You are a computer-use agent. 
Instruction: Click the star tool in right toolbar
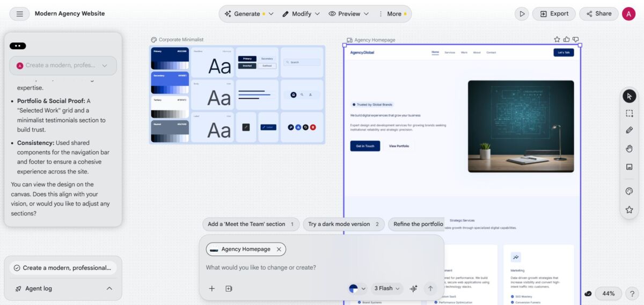(x=629, y=209)
